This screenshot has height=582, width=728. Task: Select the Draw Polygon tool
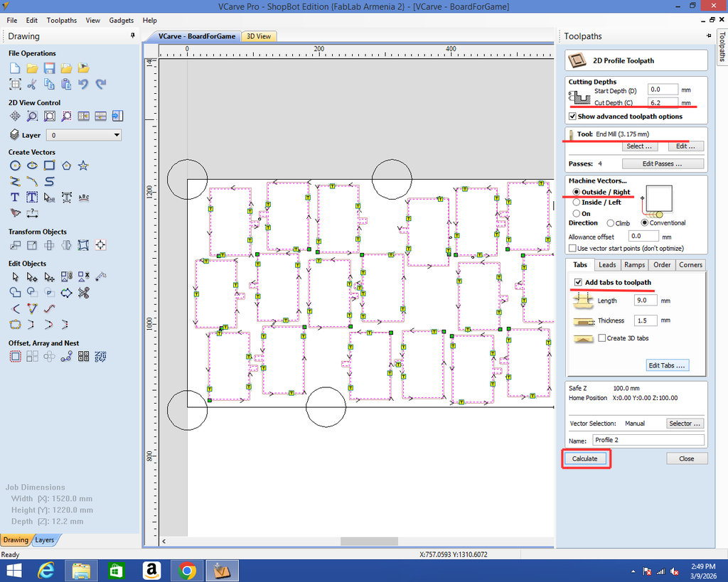tap(66, 166)
